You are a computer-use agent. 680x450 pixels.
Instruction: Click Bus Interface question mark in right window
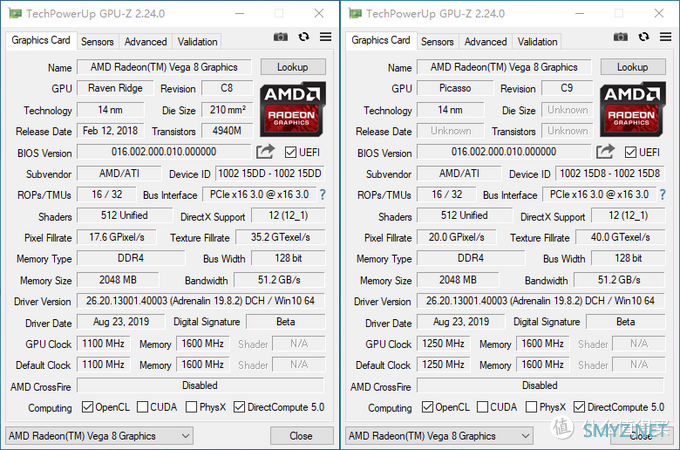pyautogui.click(x=662, y=195)
